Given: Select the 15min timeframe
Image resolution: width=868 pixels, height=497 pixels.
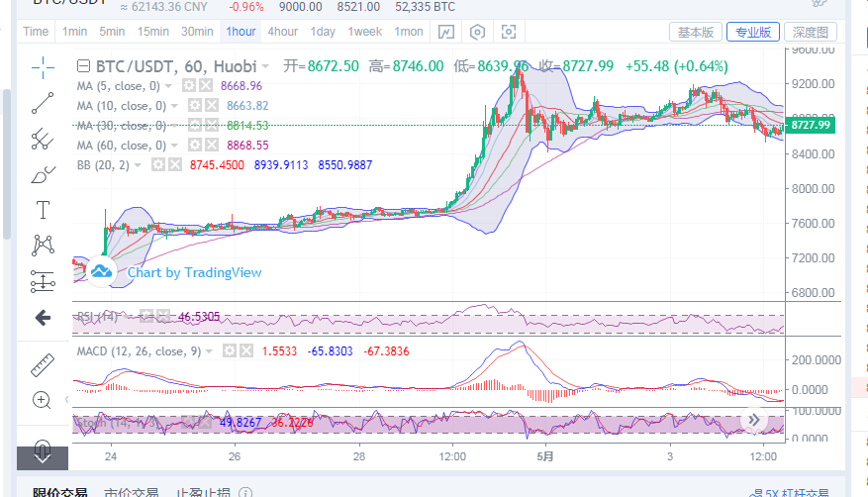Looking at the screenshot, I should (x=152, y=32).
